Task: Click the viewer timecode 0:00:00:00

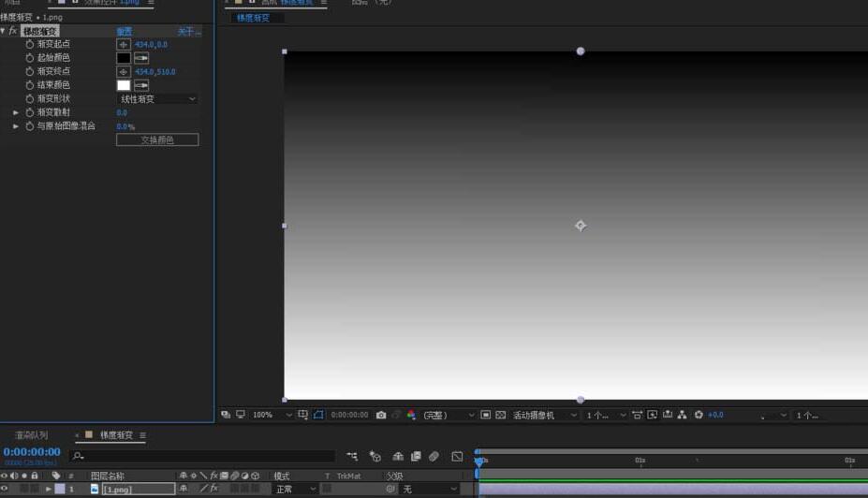Action: pos(349,415)
